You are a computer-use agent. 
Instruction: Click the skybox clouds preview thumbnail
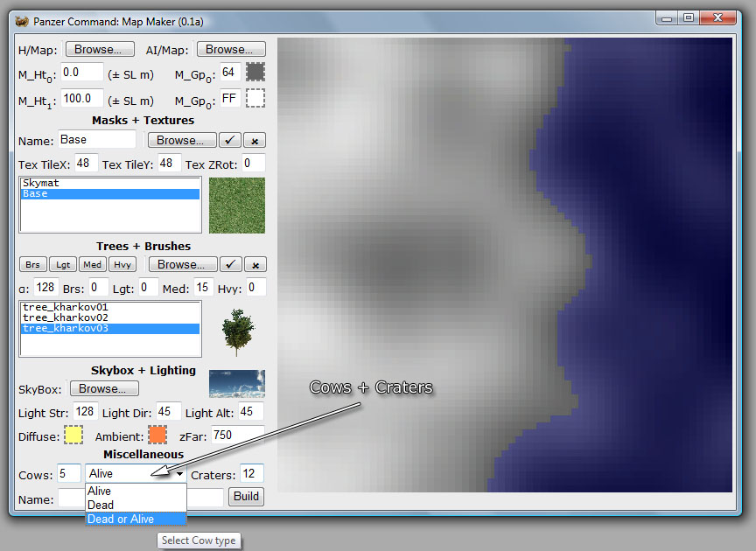coord(237,384)
